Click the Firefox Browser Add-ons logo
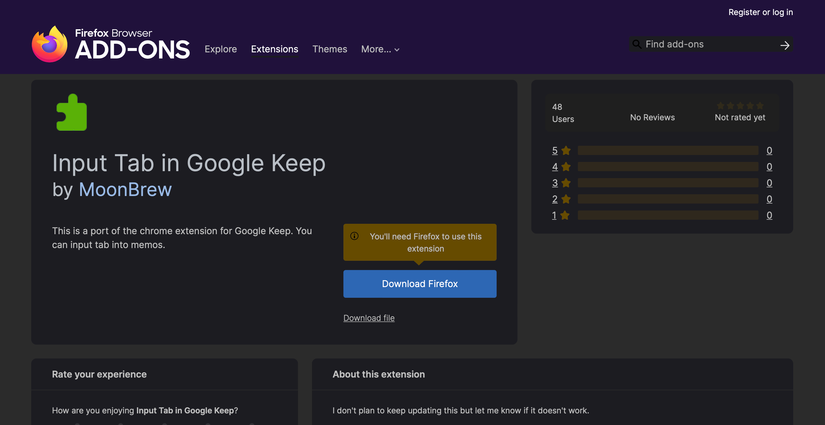The width and height of the screenshot is (825, 425). (x=110, y=44)
